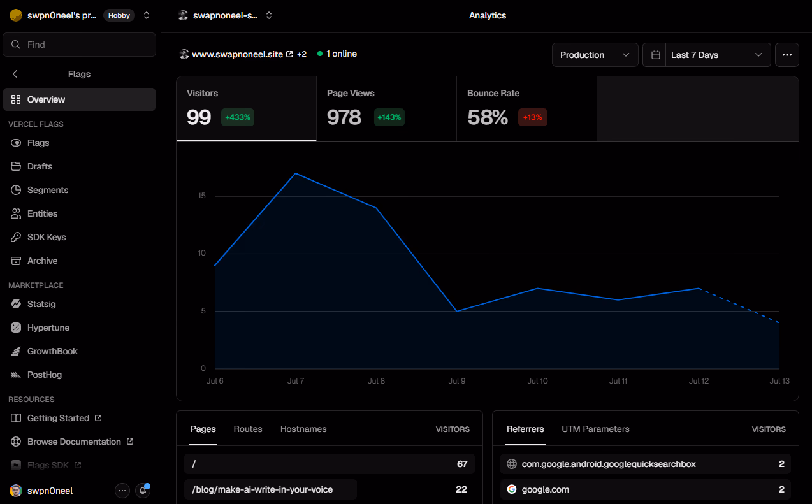Open the Hypertune marketplace integration

tap(80, 328)
